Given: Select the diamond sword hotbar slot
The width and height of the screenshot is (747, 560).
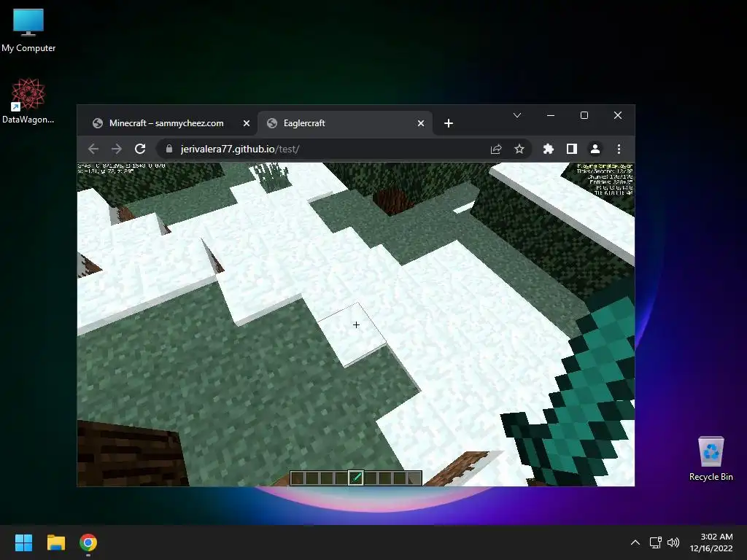Looking at the screenshot, I should (x=356, y=478).
